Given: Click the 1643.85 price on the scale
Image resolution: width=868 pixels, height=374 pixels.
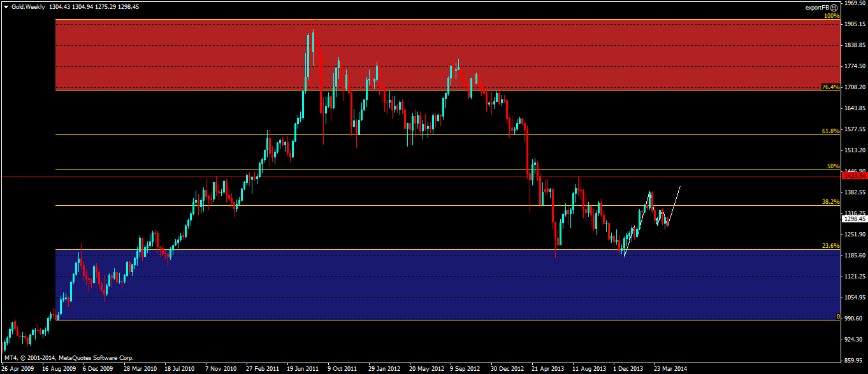Looking at the screenshot, I should click(x=854, y=108).
